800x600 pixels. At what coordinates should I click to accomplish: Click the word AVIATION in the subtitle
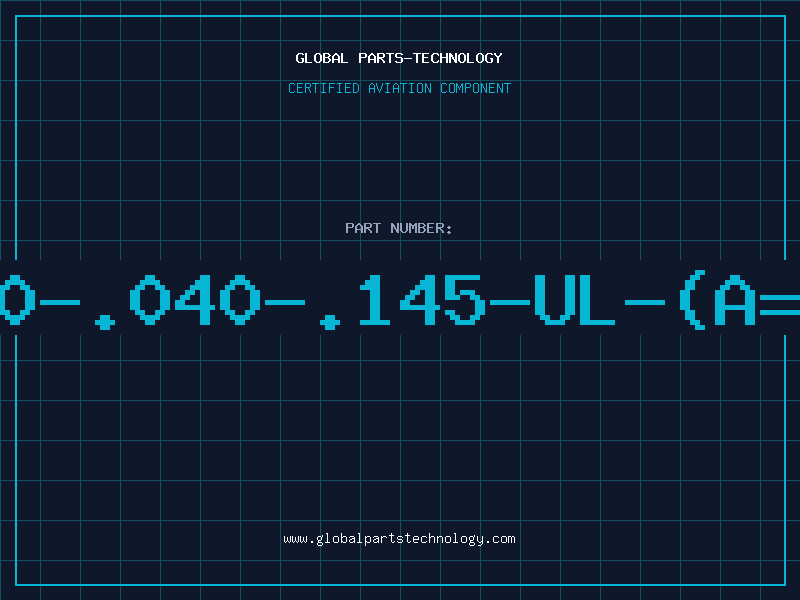tap(400, 88)
